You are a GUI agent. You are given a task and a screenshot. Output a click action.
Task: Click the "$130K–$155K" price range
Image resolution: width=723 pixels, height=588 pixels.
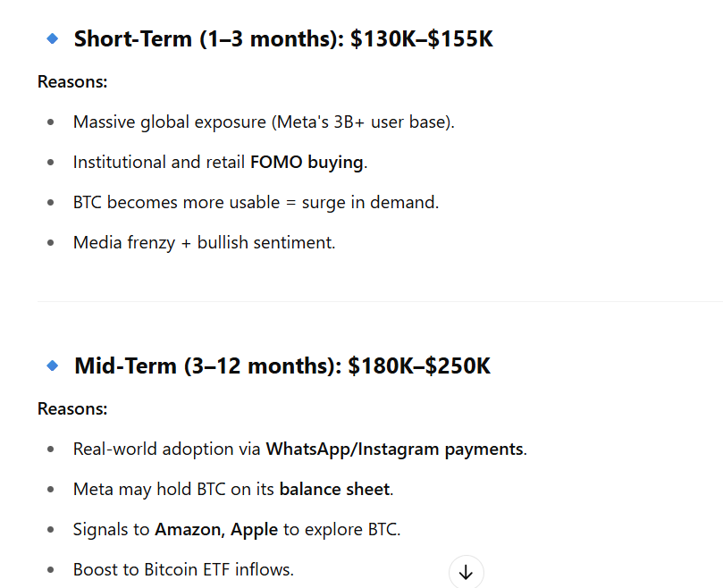pos(422,39)
